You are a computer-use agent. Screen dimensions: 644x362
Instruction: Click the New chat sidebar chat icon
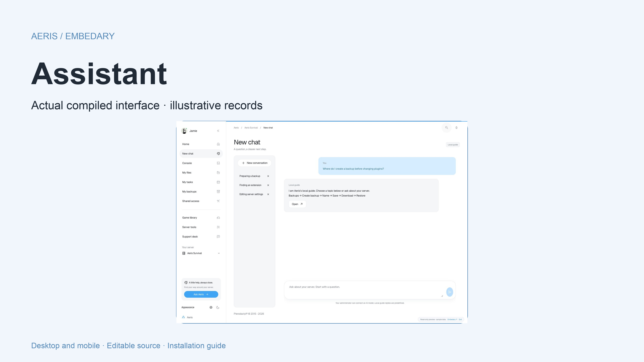click(x=218, y=154)
